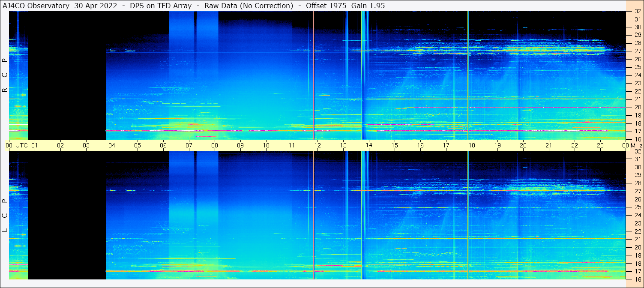Pick the '20' hour label on UTC time axis
Image resolution: width=644 pixels, height=288 pixels.
pyautogui.click(x=523, y=145)
